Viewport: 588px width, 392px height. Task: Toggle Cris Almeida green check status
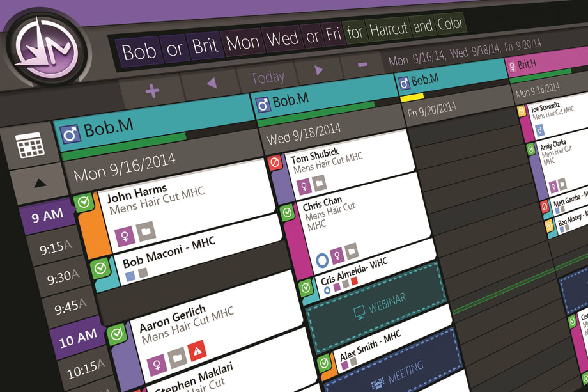(x=306, y=288)
